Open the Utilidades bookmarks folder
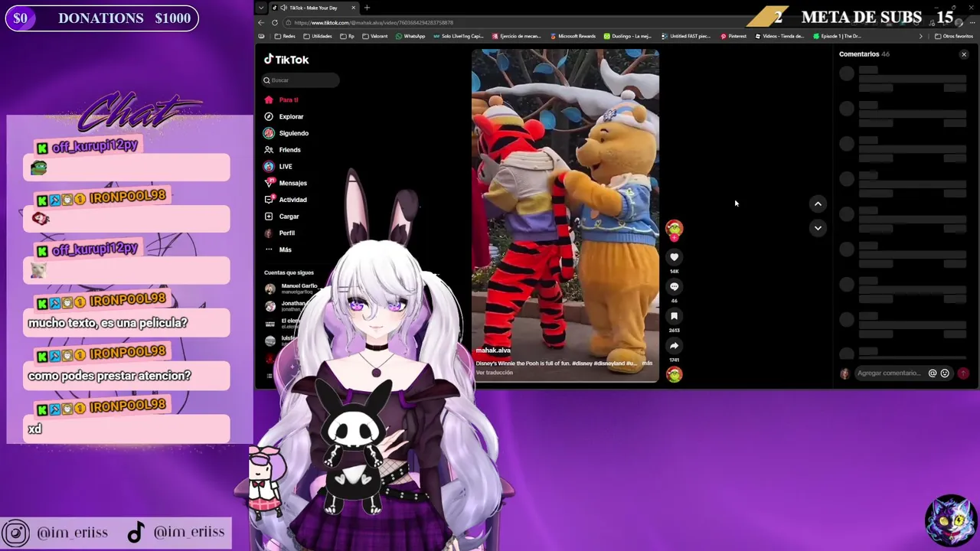Image resolution: width=980 pixels, height=551 pixels. (x=318, y=36)
